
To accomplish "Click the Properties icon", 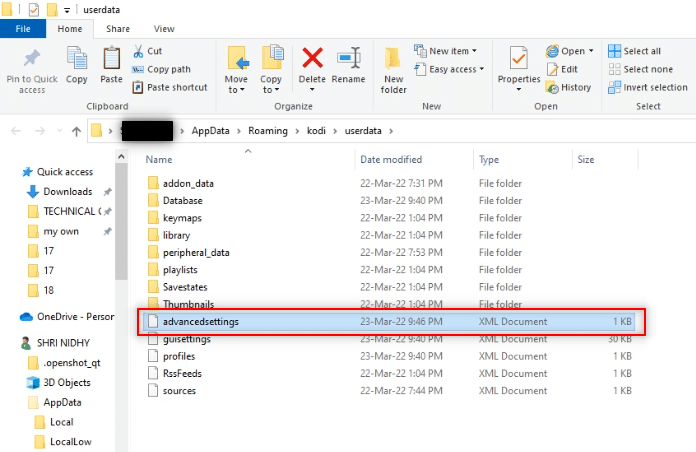I will (518, 58).
